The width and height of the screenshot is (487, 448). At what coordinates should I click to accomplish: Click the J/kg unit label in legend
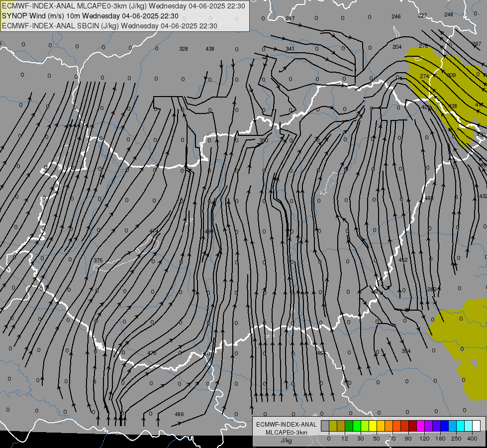pos(287,441)
